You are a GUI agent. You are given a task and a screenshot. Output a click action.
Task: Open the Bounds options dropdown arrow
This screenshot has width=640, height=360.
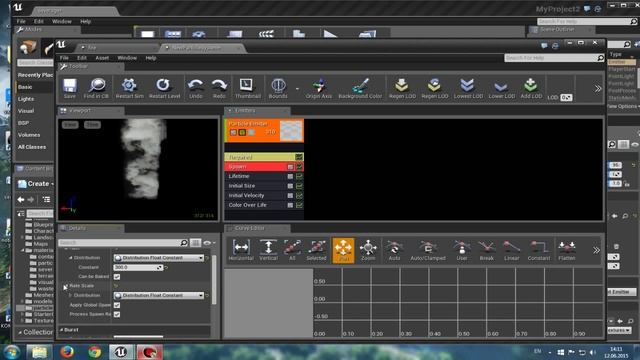(297, 89)
